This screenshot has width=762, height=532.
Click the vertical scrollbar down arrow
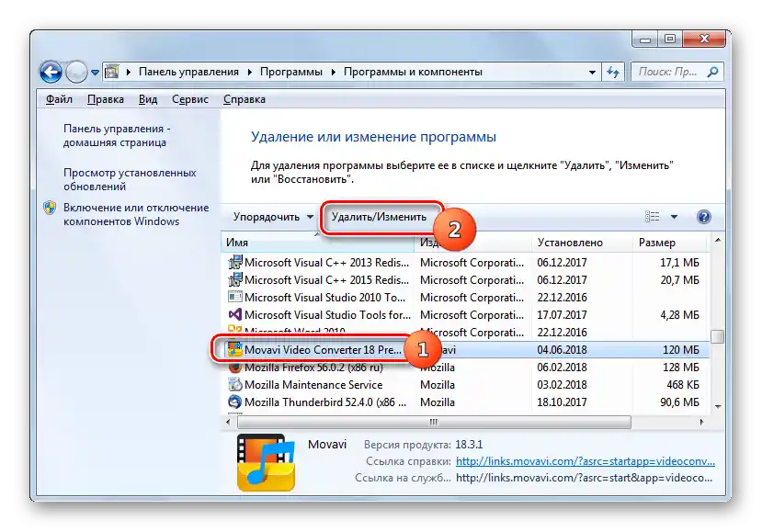click(717, 407)
